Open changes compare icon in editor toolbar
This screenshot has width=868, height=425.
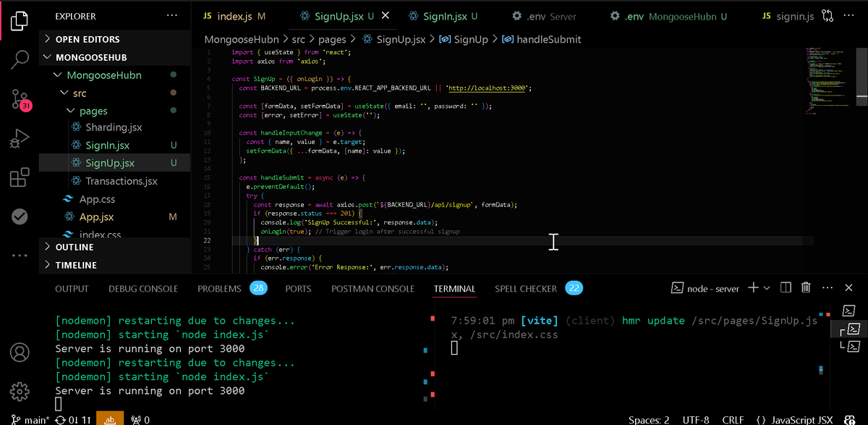[x=827, y=16]
